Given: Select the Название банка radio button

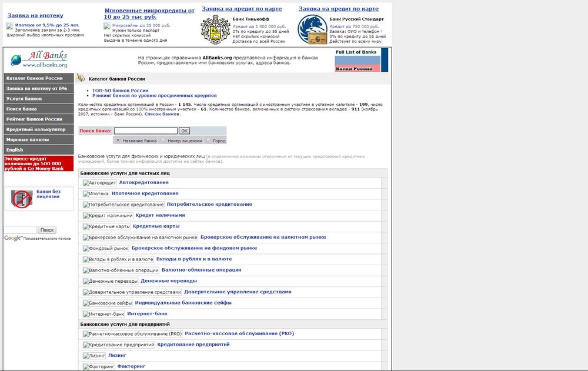Looking at the screenshot, I should [118, 140].
